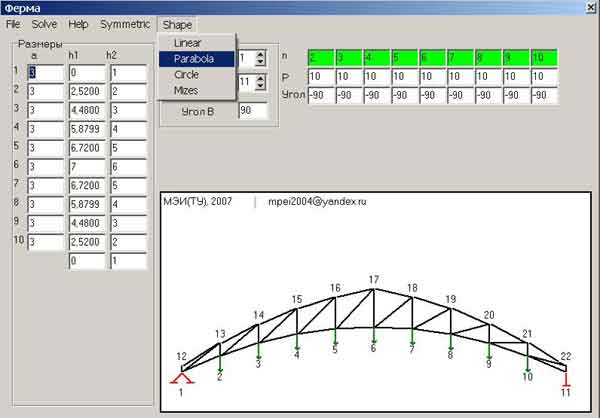
Task: Click the last h1 field below row 10
Action: [87, 261]
